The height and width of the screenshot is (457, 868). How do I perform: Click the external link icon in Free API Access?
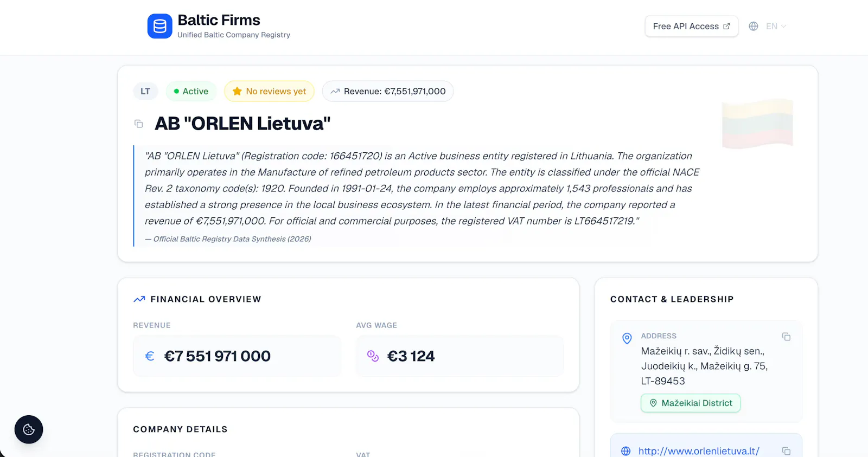pos(726,26)
